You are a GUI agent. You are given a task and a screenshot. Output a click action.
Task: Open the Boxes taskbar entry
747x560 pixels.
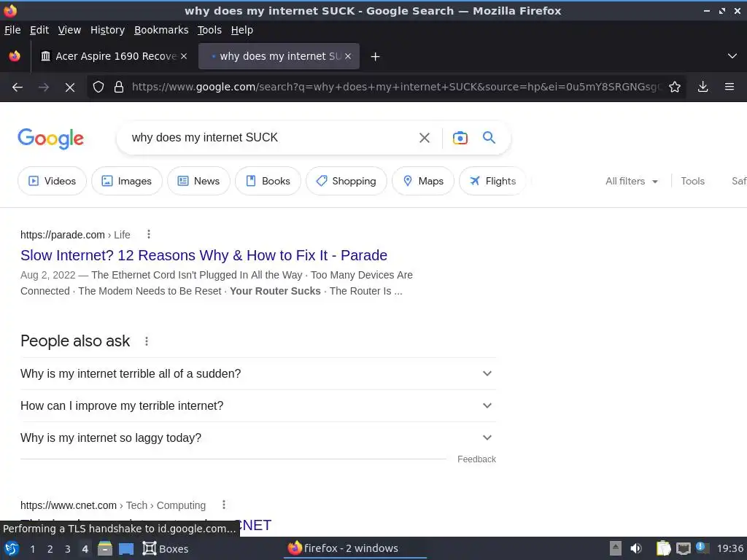coord(166,548)
